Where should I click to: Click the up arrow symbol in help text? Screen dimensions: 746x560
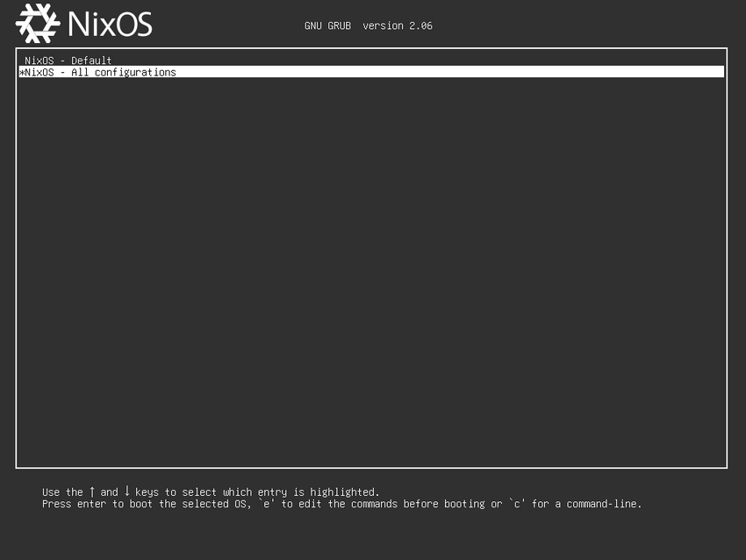(92, 492)
